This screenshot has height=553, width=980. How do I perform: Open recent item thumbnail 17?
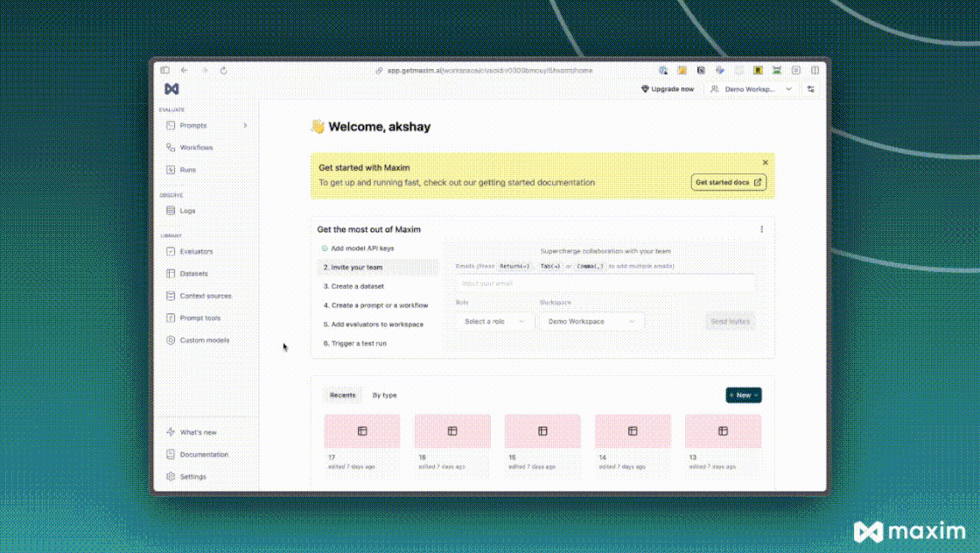(362, 431)
